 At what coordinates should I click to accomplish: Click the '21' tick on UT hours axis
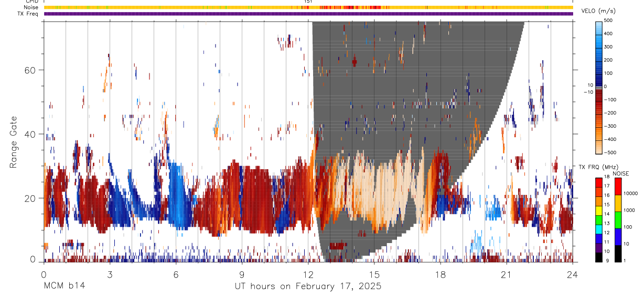pyautogui.click(x=506, y=274)
